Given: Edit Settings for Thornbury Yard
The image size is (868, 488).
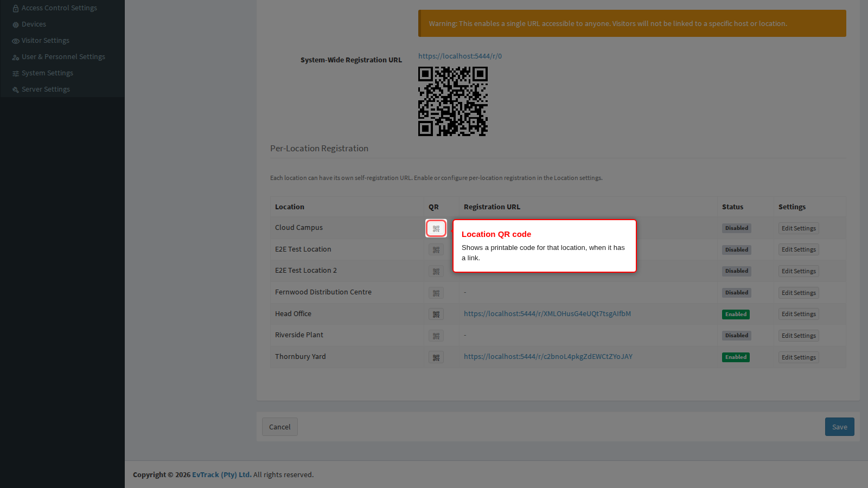Looking at the screenshot, I should click(x=799, y=357).
